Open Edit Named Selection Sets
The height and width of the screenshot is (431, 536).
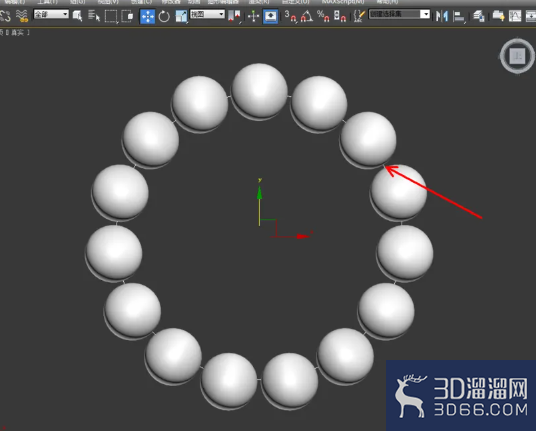[359, 16]
